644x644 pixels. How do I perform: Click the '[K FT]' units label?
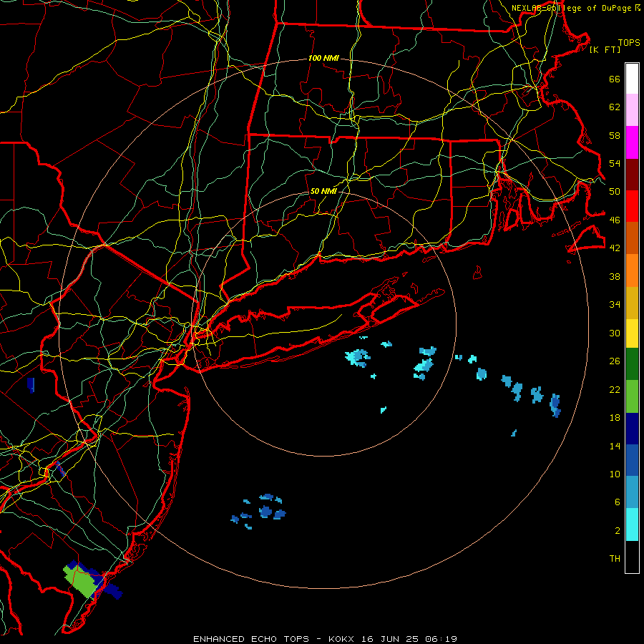click(x=605, y=49)
